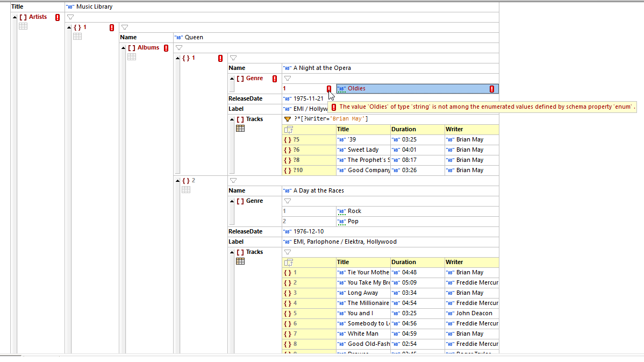
Task: Click filter funnel of first album's Genre array
Action: pos(288,79)
